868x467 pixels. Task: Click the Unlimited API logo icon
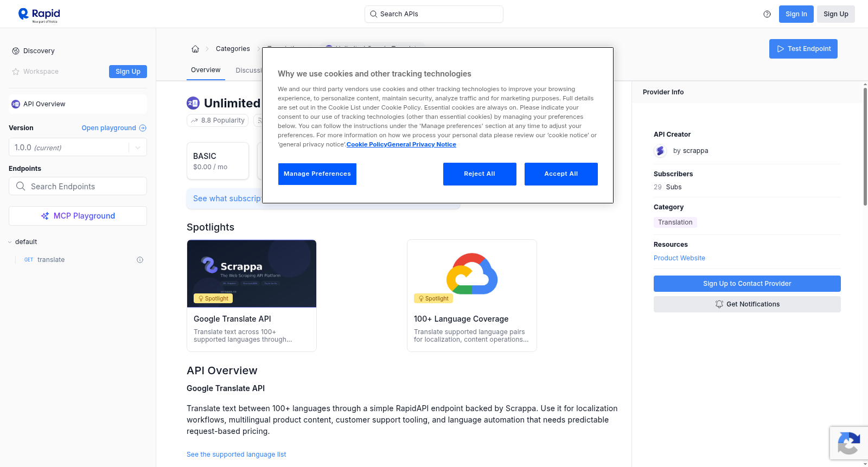193,103
